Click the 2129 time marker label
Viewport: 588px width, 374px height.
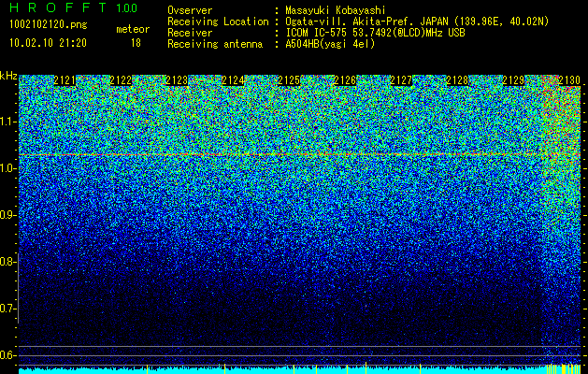[513, 80]
